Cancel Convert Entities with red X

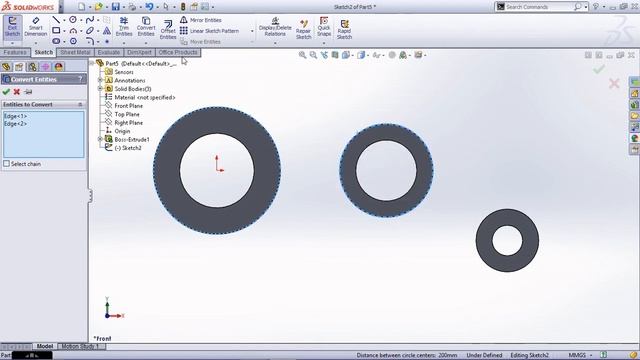tap(17, 92)
